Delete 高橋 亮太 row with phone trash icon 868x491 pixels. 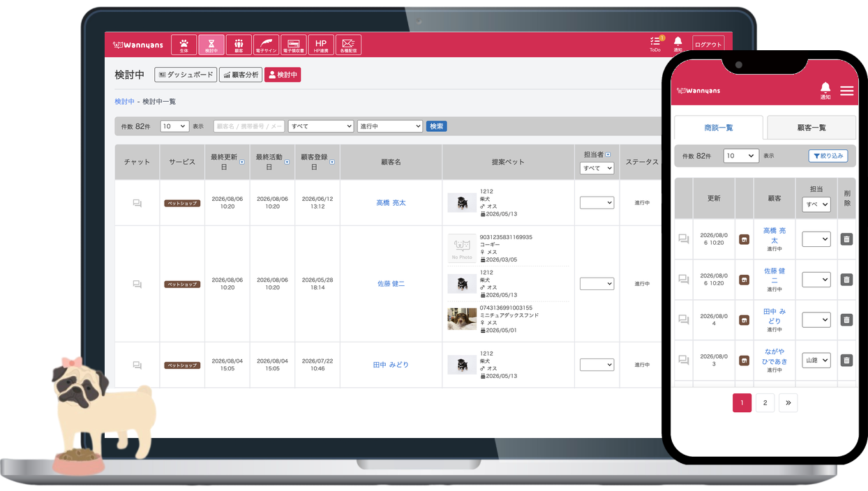[846, 239]
